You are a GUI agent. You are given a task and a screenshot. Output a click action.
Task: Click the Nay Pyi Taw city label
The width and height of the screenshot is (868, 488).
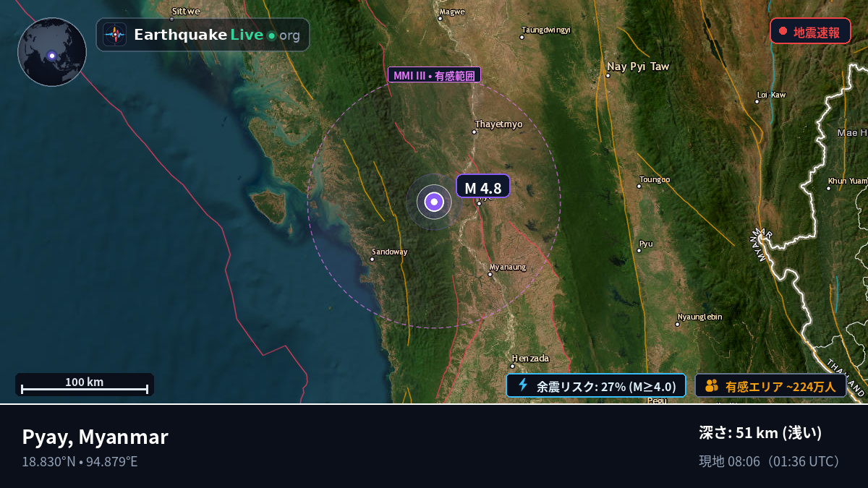(638, 67)
